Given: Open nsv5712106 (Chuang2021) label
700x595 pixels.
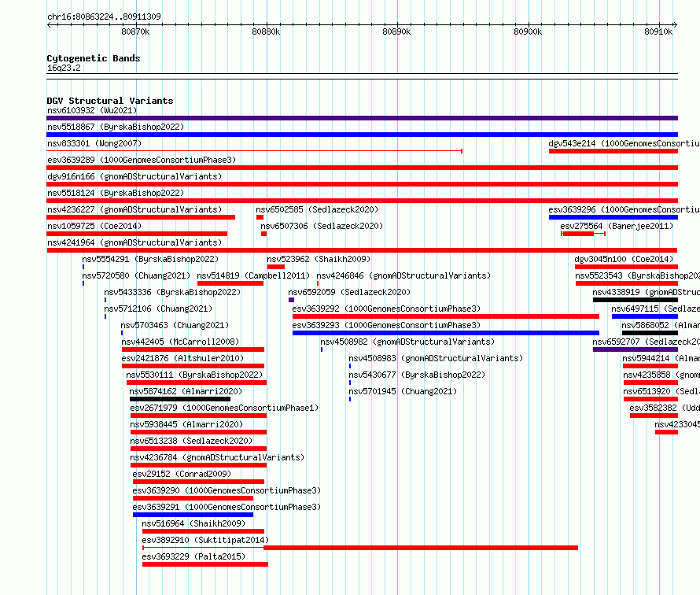Looking at the screenshot, I should [x=158, y=309].
